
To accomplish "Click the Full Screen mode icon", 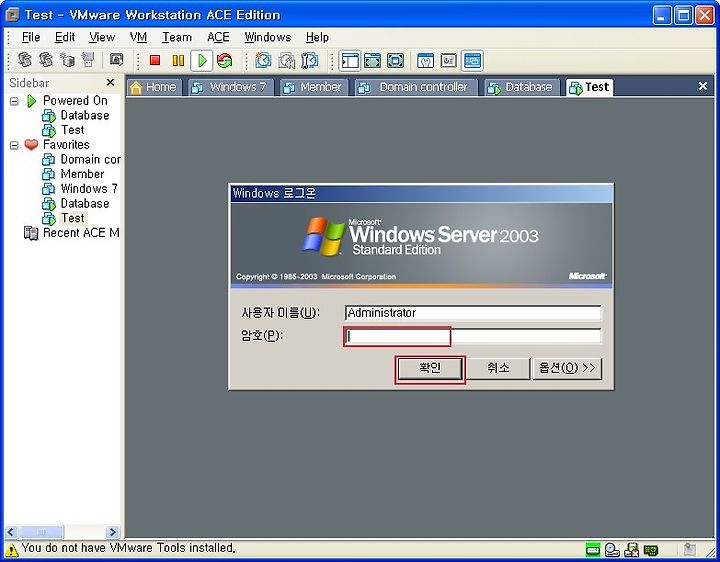I will [x=372, y=60].
